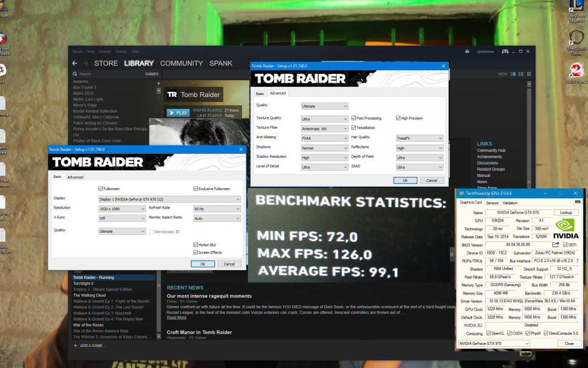Screen dimensions: 588x368
Task: Launch Big Picture mode via the gamepad icon
Action: [x=506, y=51]
